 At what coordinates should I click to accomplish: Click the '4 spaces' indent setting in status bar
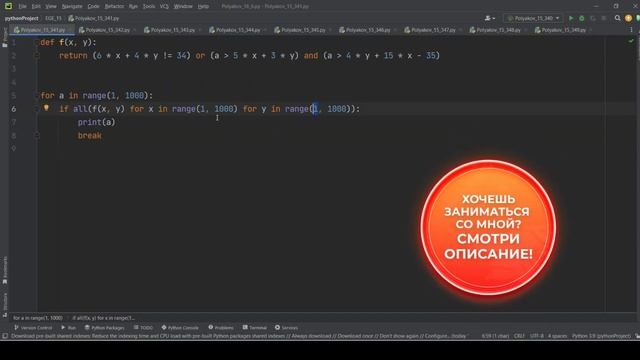coord(557,336)
